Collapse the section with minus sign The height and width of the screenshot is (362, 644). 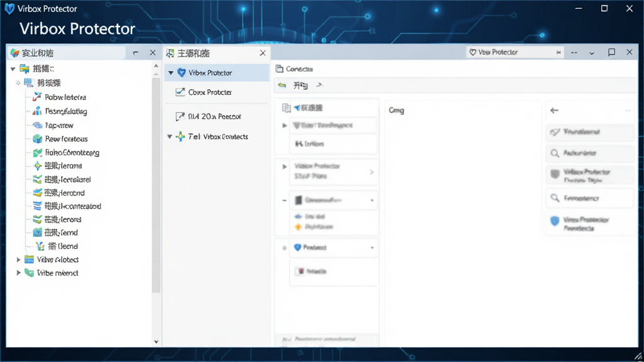(284, 200)
